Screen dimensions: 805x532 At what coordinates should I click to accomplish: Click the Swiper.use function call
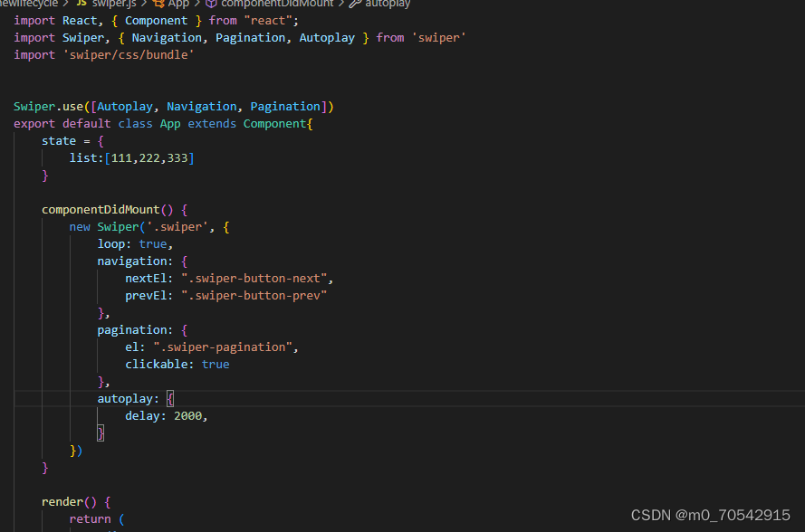click(x=48, y=106)
